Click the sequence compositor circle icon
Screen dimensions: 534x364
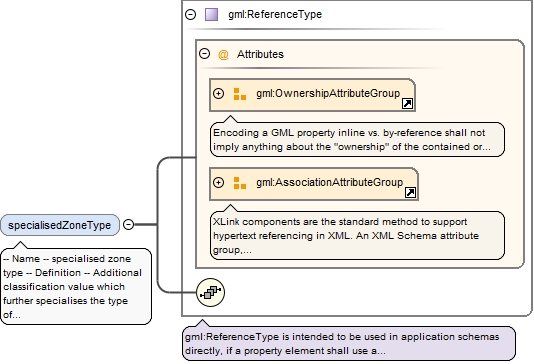[210, 292]
